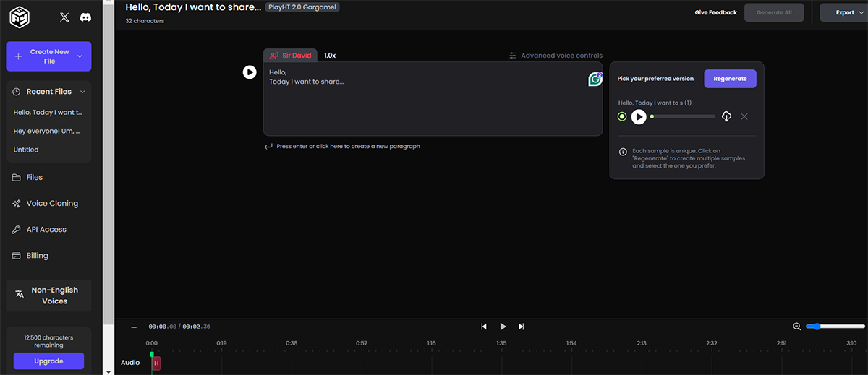Open the Discord community icon

[86, 18]
